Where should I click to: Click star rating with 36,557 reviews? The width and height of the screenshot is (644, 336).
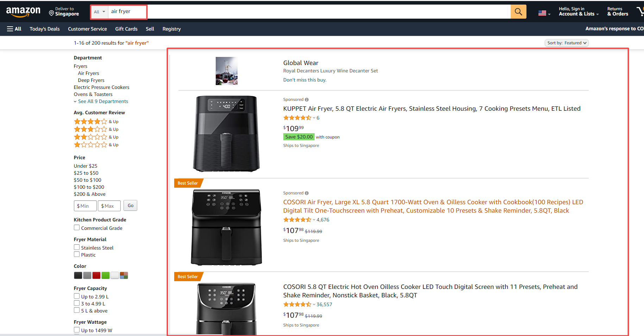click(297, 304)
